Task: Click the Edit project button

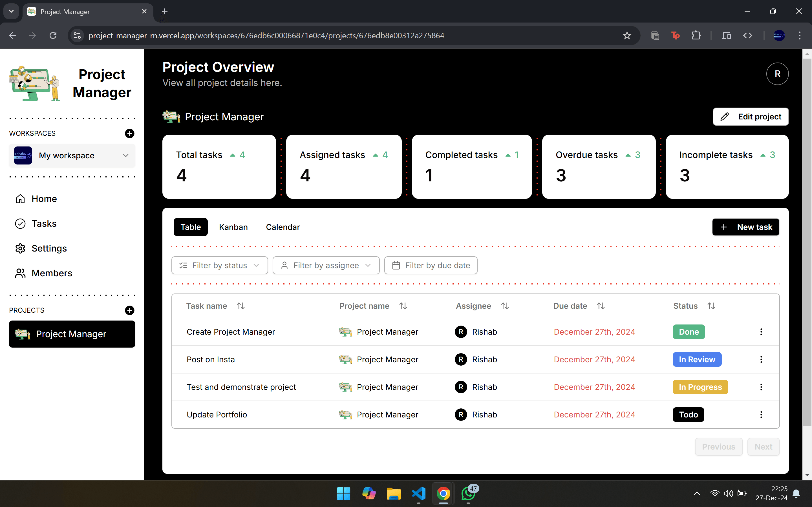Action: [750, 117]
